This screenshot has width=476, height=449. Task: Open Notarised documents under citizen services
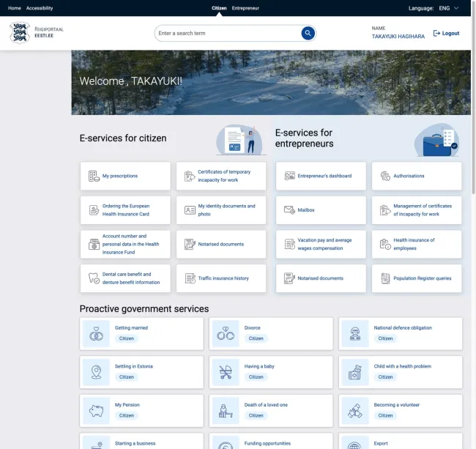pyautogui.click(x=220, y=245)
